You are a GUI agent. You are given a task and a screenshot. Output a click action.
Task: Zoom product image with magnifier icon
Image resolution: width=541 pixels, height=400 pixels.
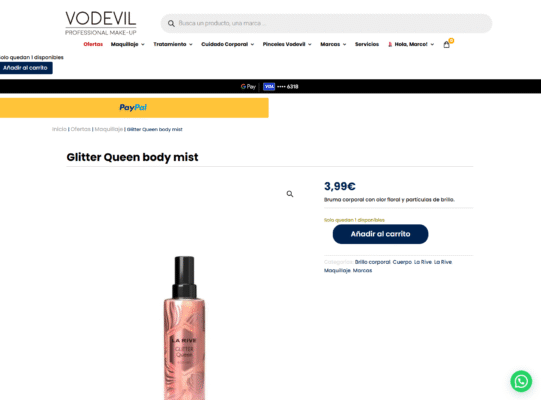[x=290, y=194]
